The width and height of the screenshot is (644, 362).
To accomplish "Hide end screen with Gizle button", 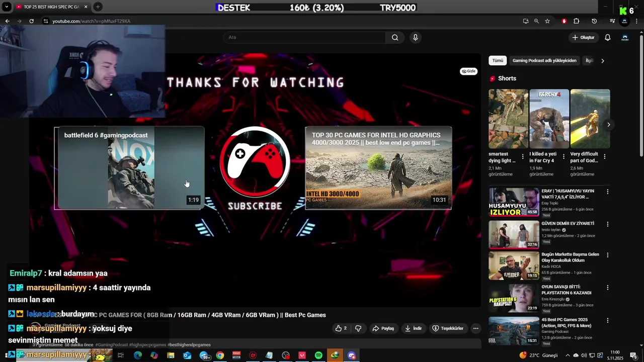I will pyautogui.click(x=468, y=71).
